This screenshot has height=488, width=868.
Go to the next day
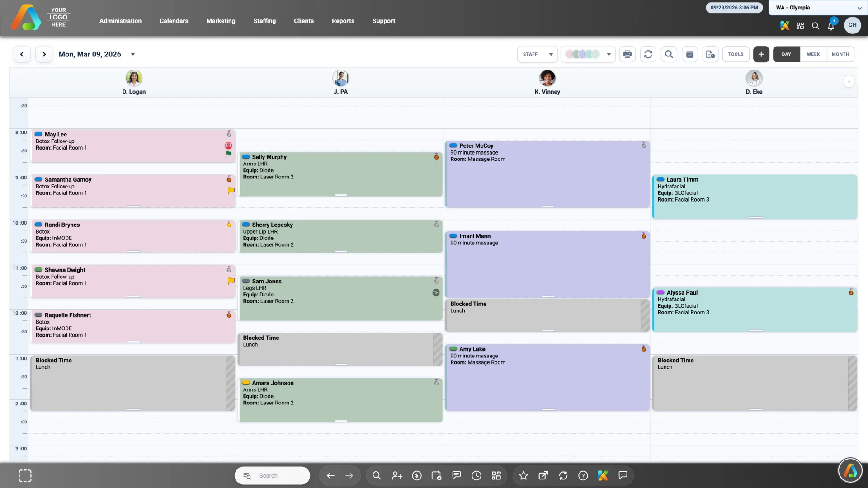coord(44,54)
